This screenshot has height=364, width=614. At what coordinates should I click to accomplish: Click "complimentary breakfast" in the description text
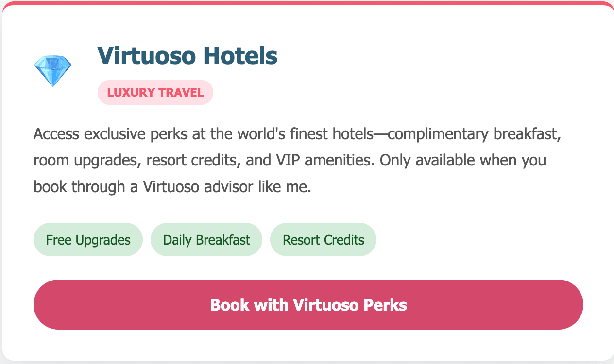coord(474,134)
